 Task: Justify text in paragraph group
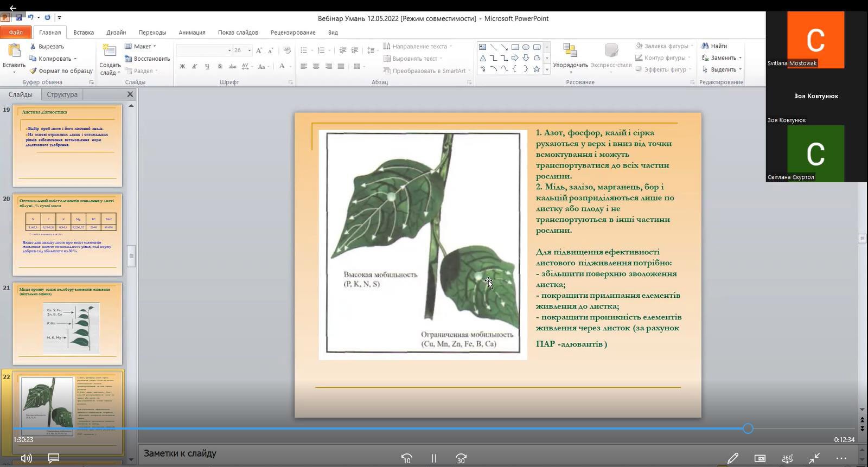coord(341,66)
